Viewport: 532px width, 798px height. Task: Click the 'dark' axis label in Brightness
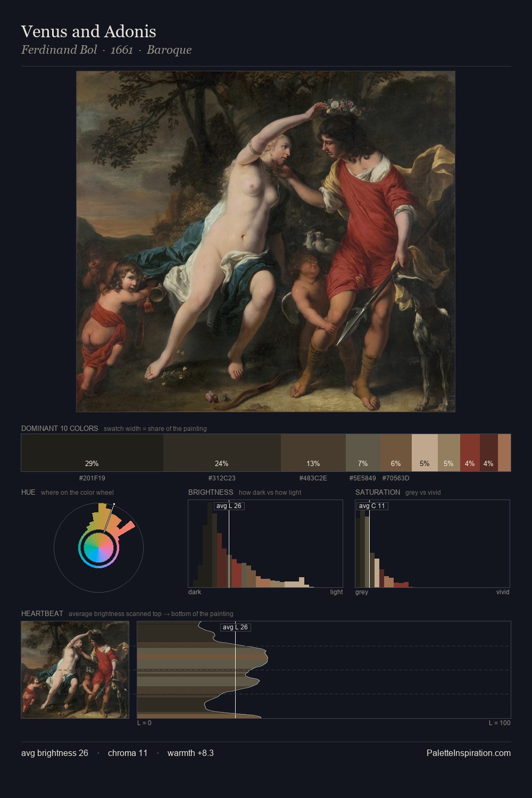tap(195, 592)
